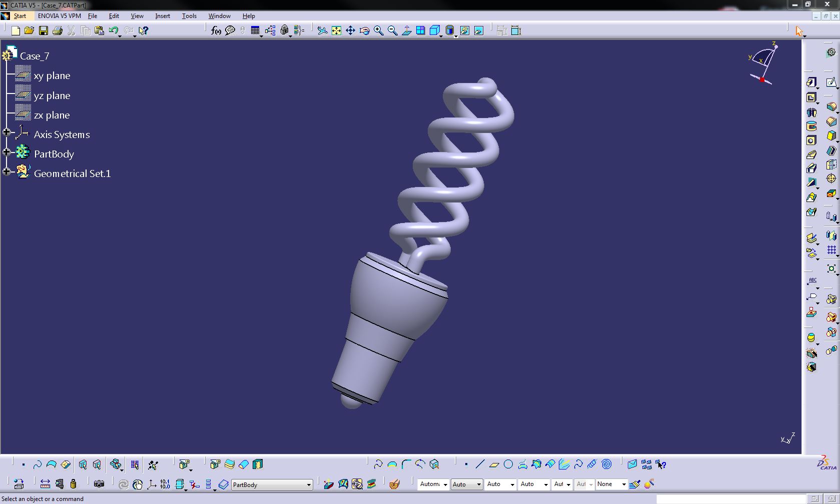The width and height of the screenshot is (840, 504).
Task: Expand the PartBody tree node
Action: point(7,152)
